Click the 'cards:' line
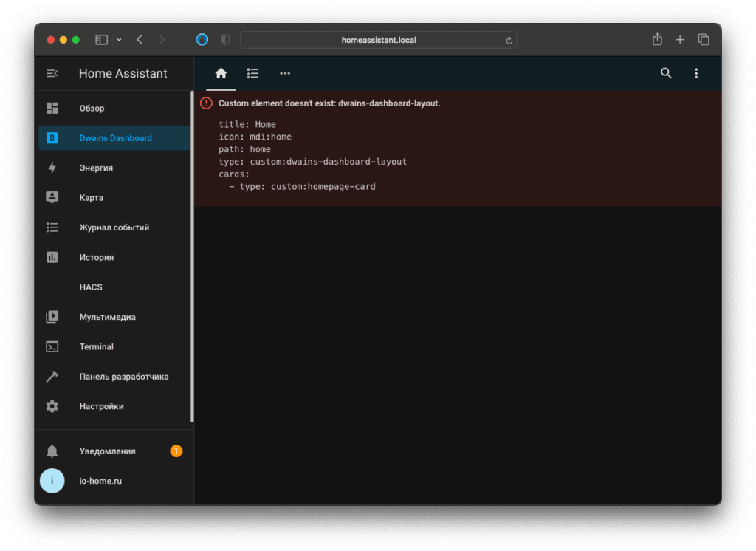Screen dimensions: 756x551 point(234,174)
